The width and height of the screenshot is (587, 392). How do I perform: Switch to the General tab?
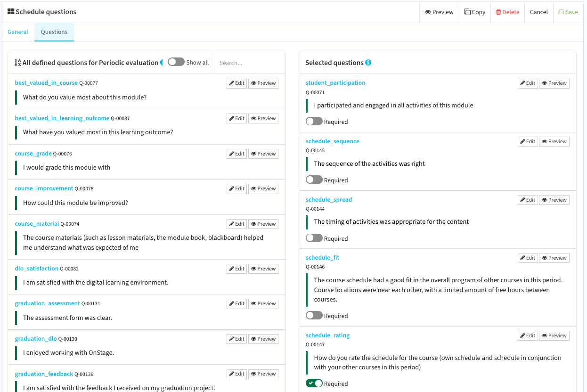click(x=18, y=32)
